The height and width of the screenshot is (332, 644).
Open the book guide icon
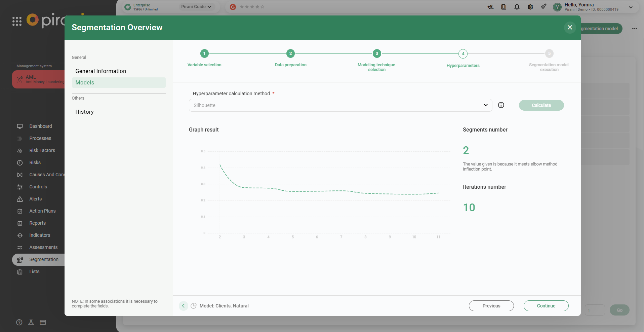point(504,7)
